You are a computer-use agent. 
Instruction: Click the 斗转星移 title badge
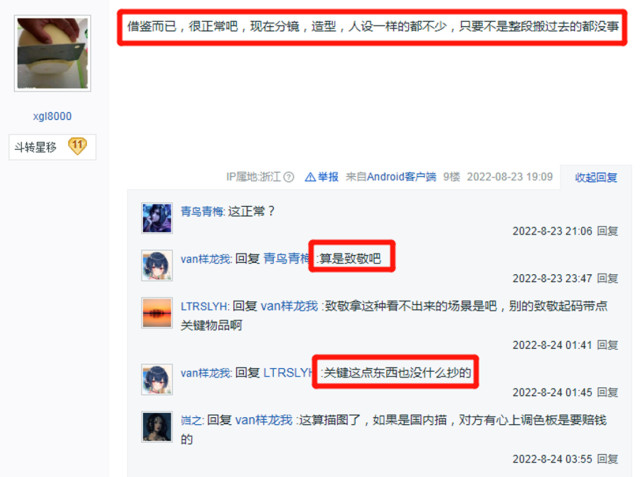[36, 147]
